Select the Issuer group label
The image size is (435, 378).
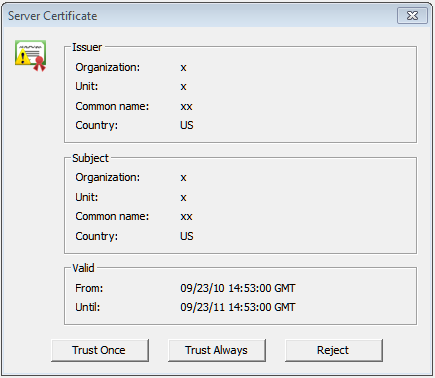87,47
